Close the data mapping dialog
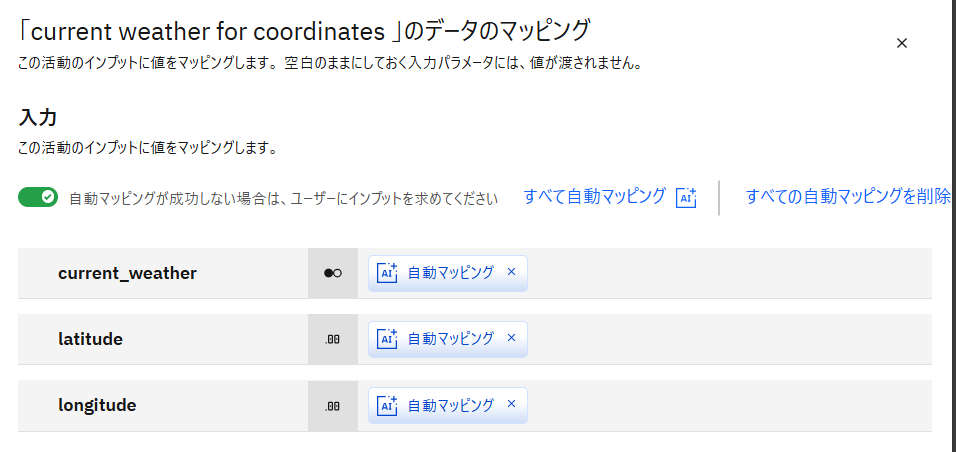This screenshot has height=452, width=956. point(901,43)
